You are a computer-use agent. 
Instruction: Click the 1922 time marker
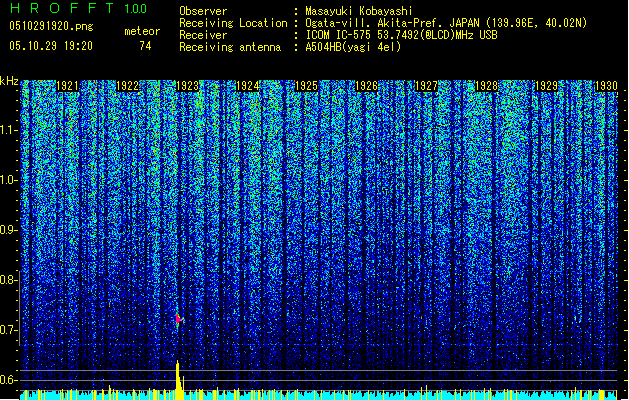point(128,86)
